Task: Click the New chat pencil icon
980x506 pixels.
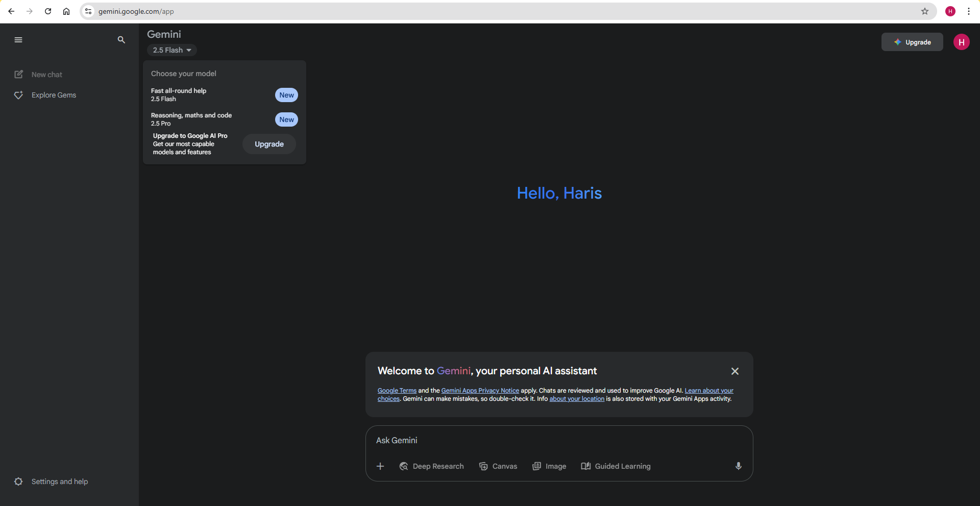Action: coord(19,75)
